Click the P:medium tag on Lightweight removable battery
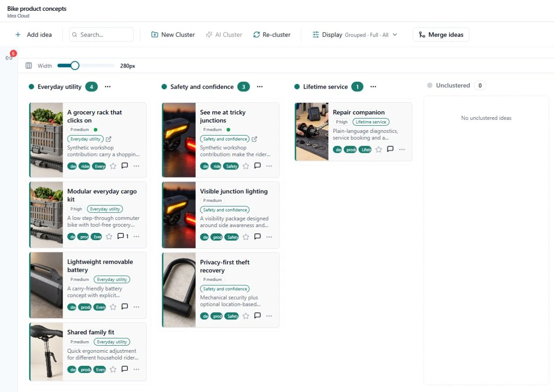554x392 pixels. tap(79, 279)
